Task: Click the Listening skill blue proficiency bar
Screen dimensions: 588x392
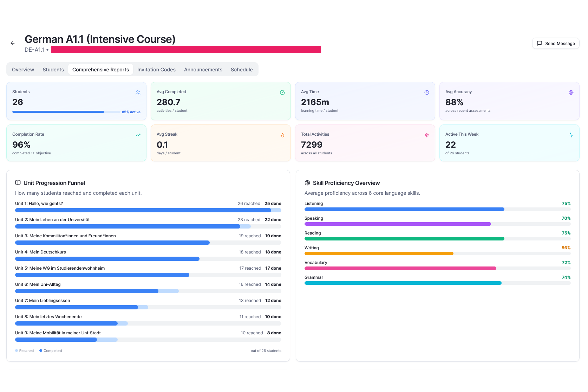Action: pyautogui.click(x=438, y=209)
